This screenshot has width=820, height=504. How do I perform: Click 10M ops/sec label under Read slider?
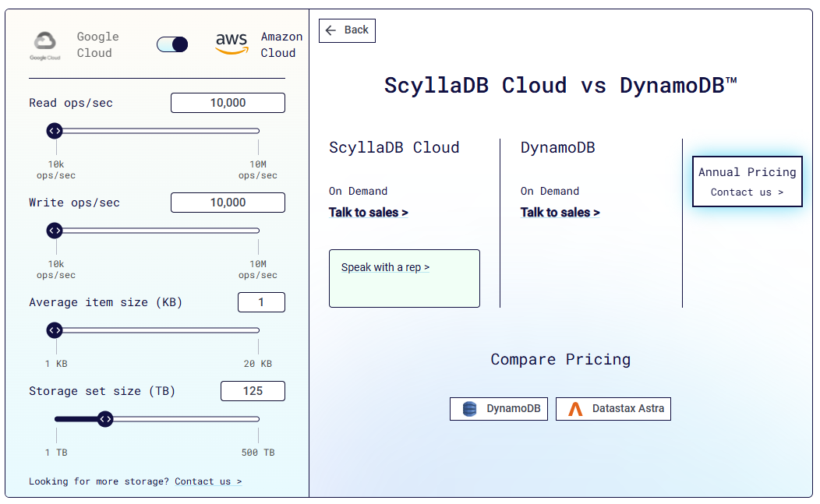tap(258, 170)
